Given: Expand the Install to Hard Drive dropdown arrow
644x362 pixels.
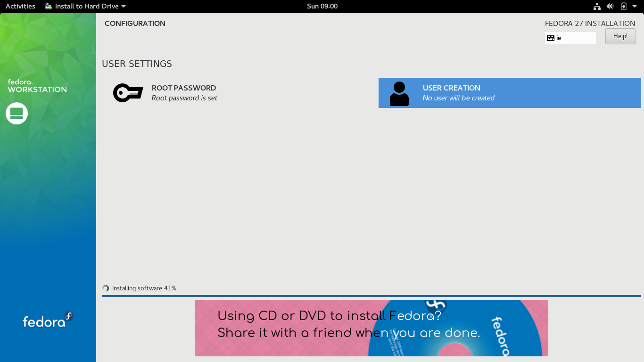Looking at the screenshot, I should click(x=124, y=7).
